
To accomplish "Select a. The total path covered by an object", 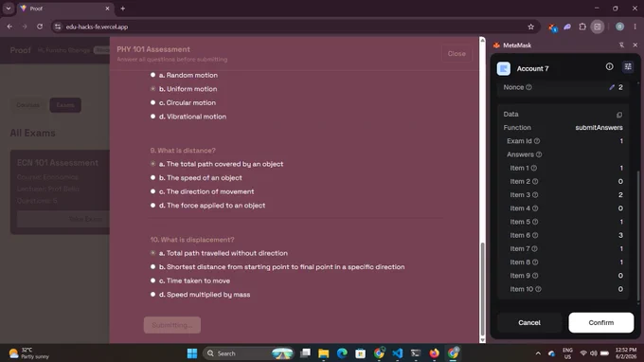I will pyautogui.click(x=152, y=164).
